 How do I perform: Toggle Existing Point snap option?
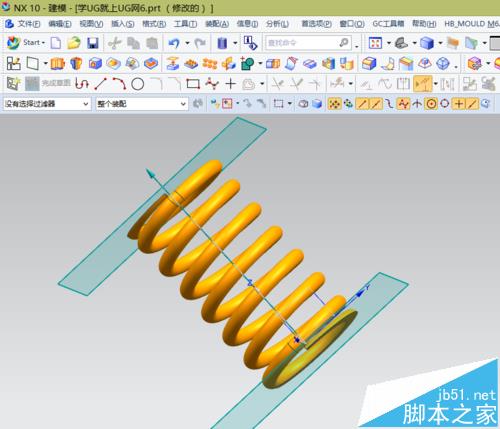[459, 104]
